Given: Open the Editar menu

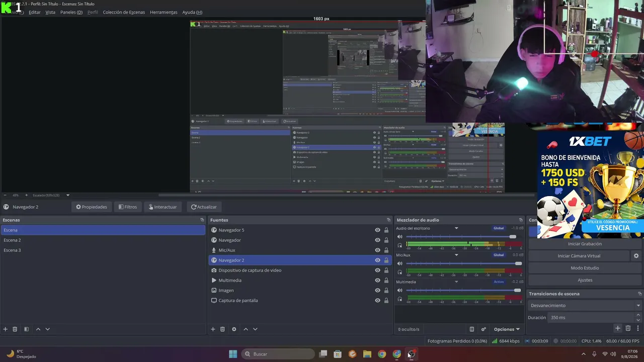Looking at the screenshot, I should (x=35, y=12).
